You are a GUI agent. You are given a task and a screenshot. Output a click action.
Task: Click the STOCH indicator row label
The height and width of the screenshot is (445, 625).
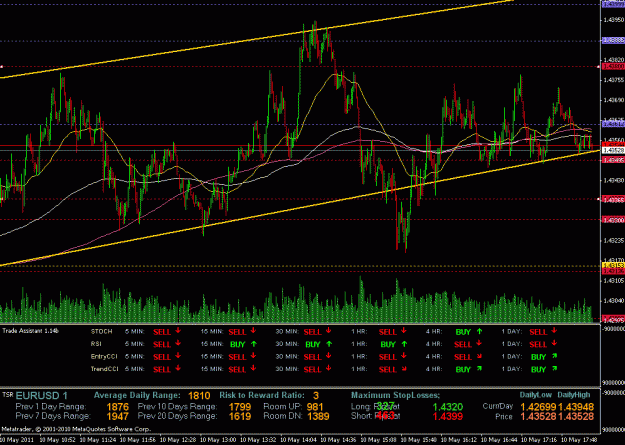pyautogui.click(x=101, y=331)
